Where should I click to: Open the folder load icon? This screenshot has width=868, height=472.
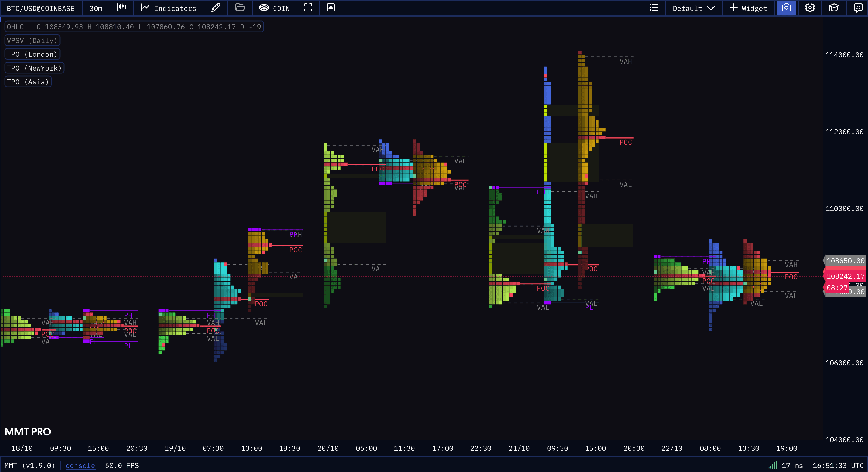pos(240,8)
